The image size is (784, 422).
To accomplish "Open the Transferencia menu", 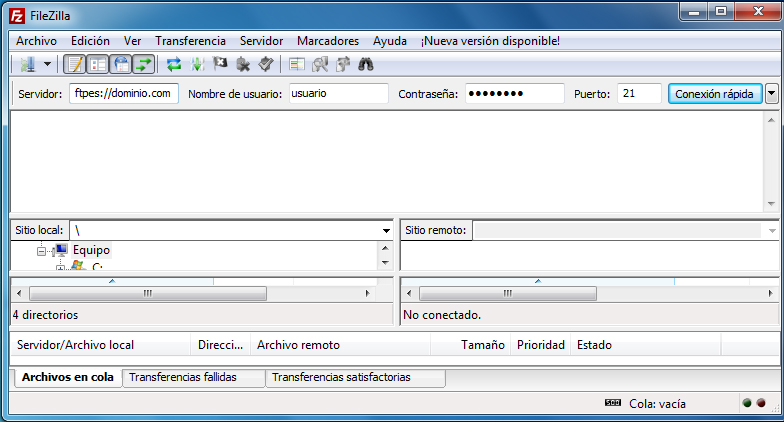I will [190, 41].
